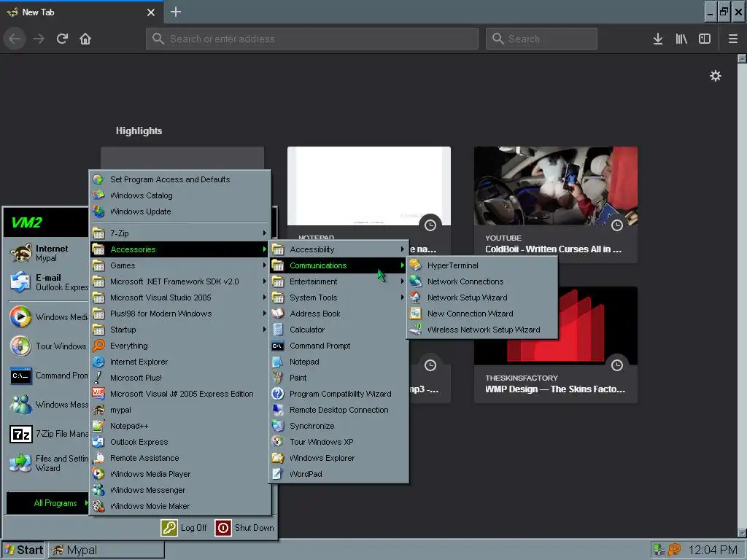This screenshot has height=560, width=747.
Task: Open HyperTerminal from Communications submenu
Action: pos(481,265)
